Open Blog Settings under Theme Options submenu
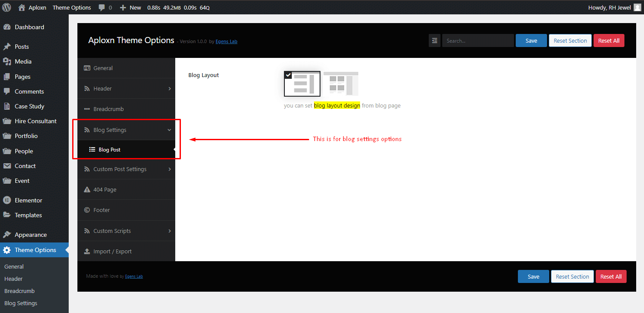 coord(21,303)
